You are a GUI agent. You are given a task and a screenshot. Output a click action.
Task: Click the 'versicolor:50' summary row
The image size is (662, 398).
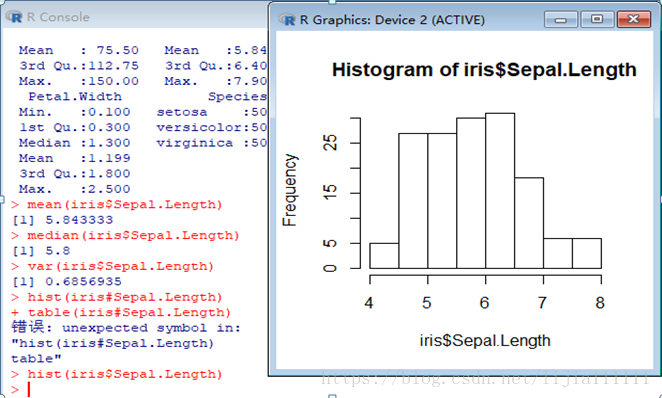click(x=212, y=127)
